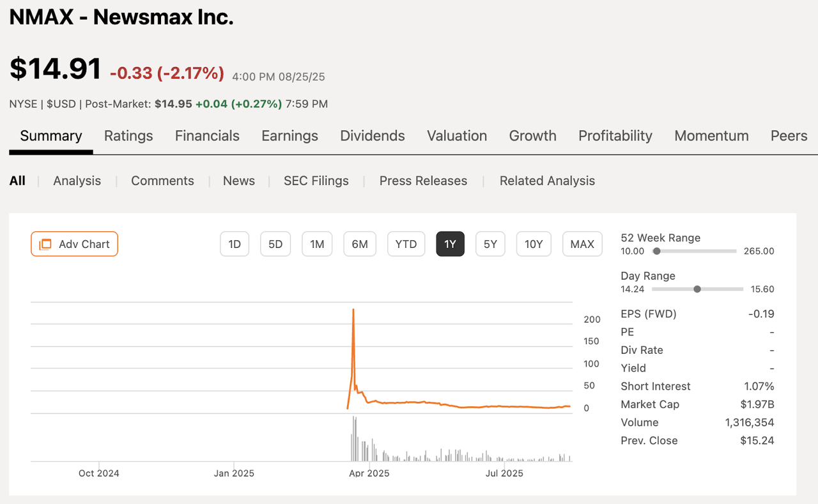This screenshot has height=504, width=818.
Task: Show the 10Y historical chart
Action: coord(534,243)
